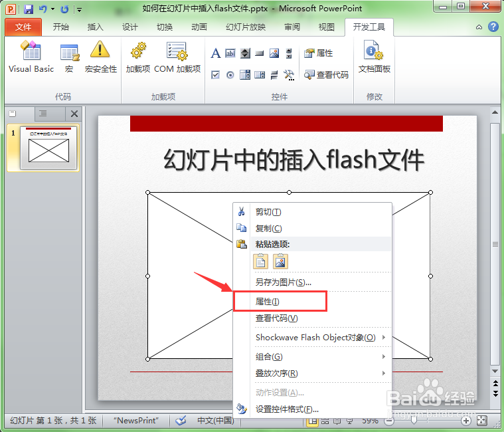The width and height of the screenshot is (504, 432).
Task: Open the undo history dropdown arrow
Action: [x=52, y=9]
